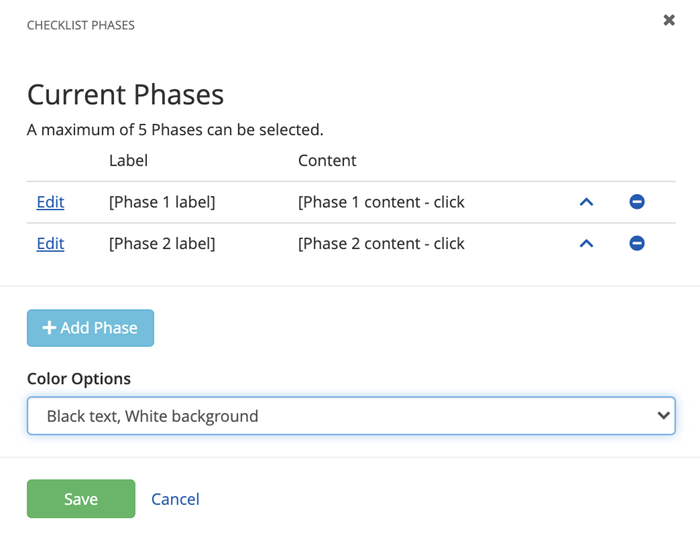Click the Content column header
This screenshot has width=700, height=549.
point(327,161)
